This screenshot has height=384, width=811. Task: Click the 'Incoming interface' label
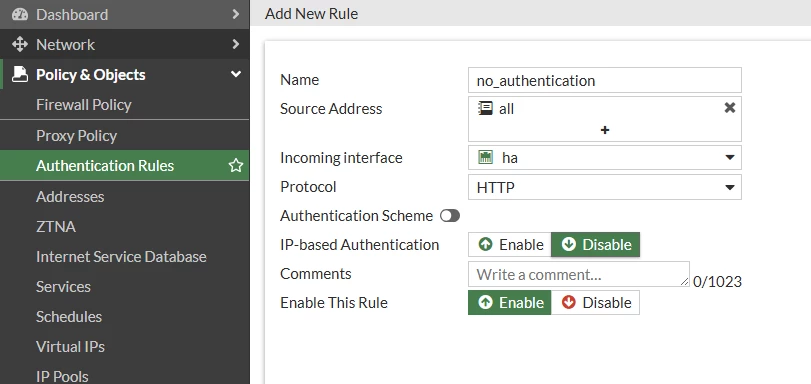point(341,158)
